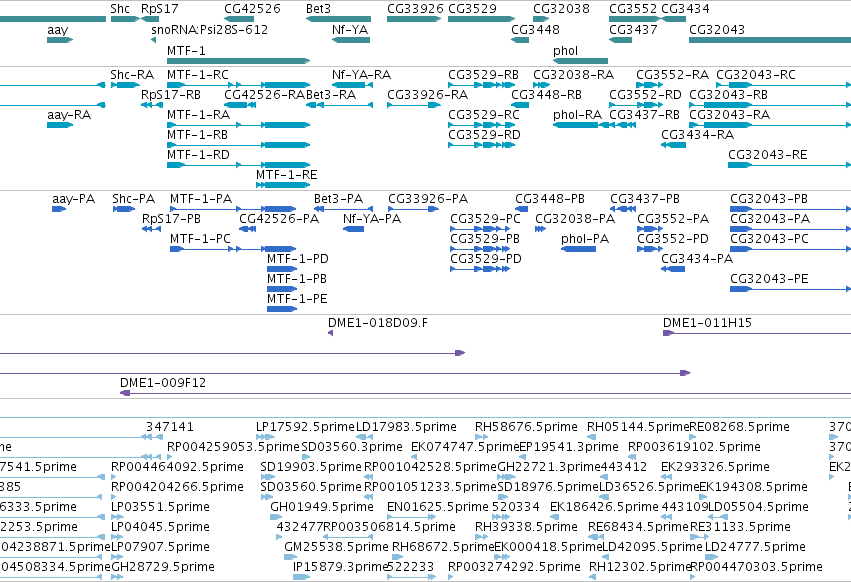The height and width of the screenshot is (582, 851).
Task: Select the RE08268.5prime EST label
Action: 739,427
